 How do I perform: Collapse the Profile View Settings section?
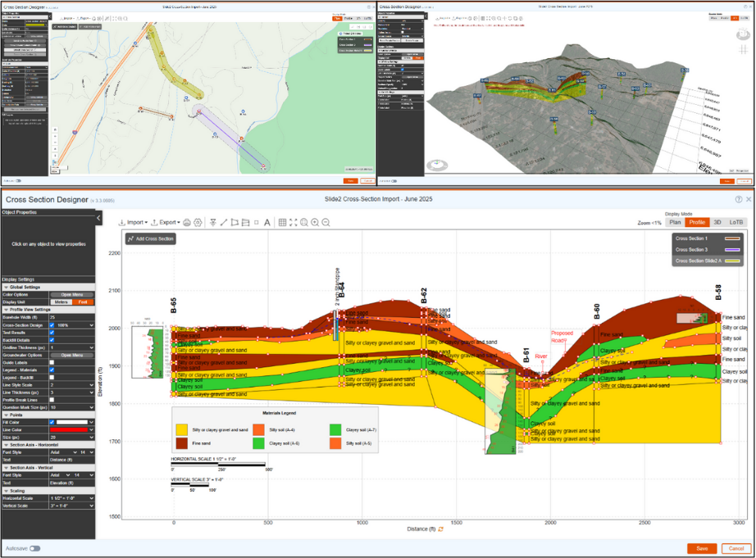pos(48,310)
